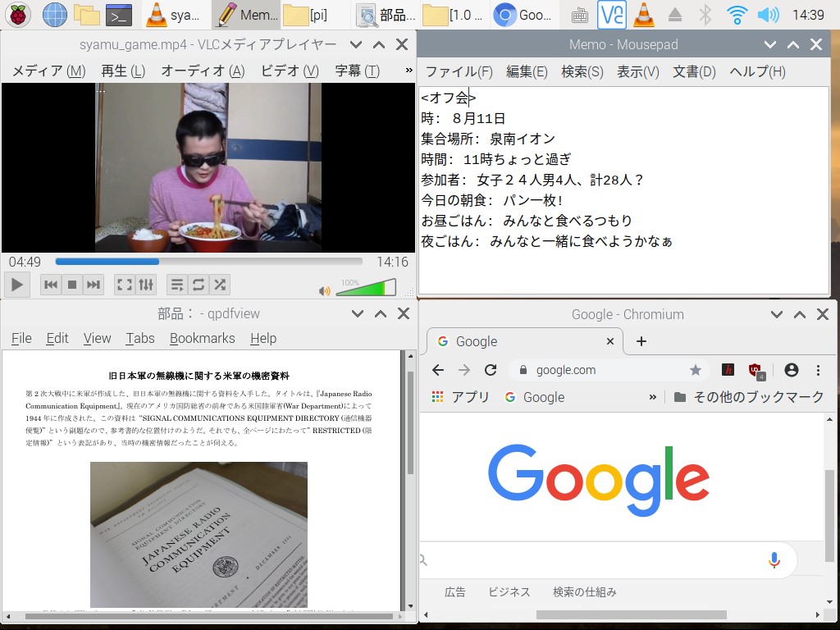The height and width of the screenshot is (630, 840).
Task: Click the eject media tray icon
Action: pos(674,15)
